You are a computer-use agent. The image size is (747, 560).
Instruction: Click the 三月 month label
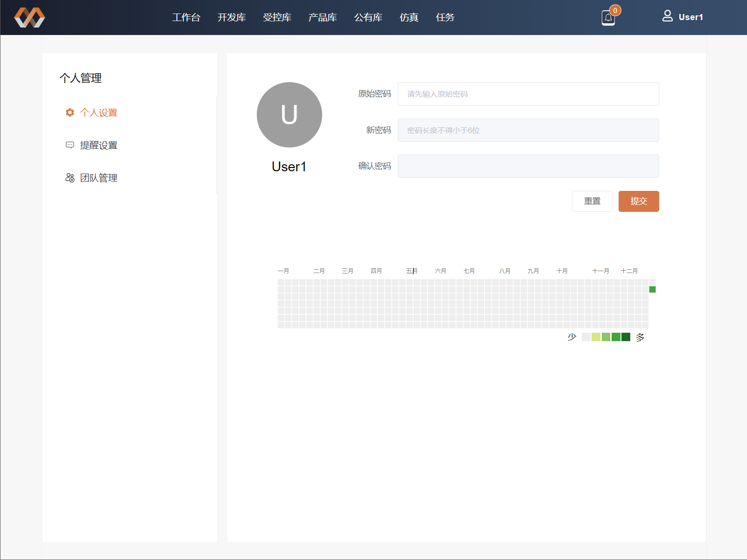[348, 271]
